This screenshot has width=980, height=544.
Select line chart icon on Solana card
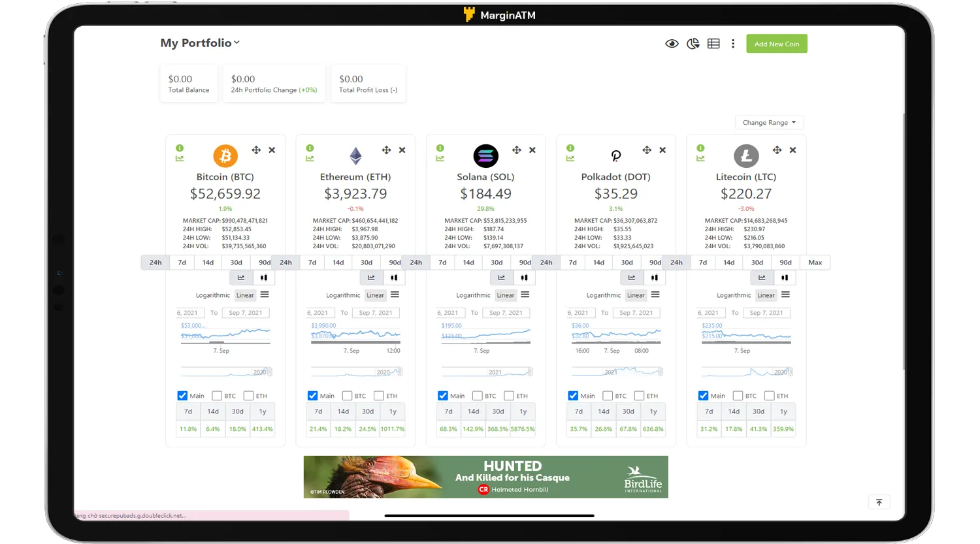click(x=501, y=278)
